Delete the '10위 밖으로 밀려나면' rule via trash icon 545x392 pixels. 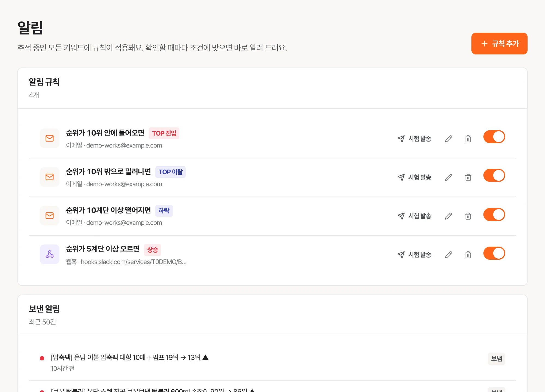[468, 177]
